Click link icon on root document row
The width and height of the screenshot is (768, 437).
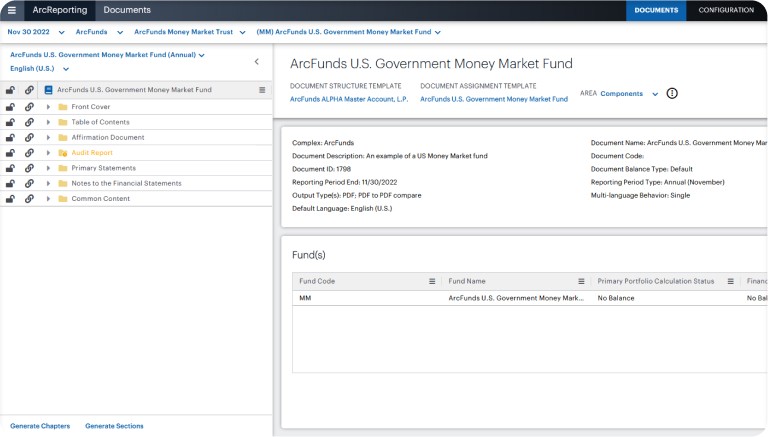click(29, 90)
